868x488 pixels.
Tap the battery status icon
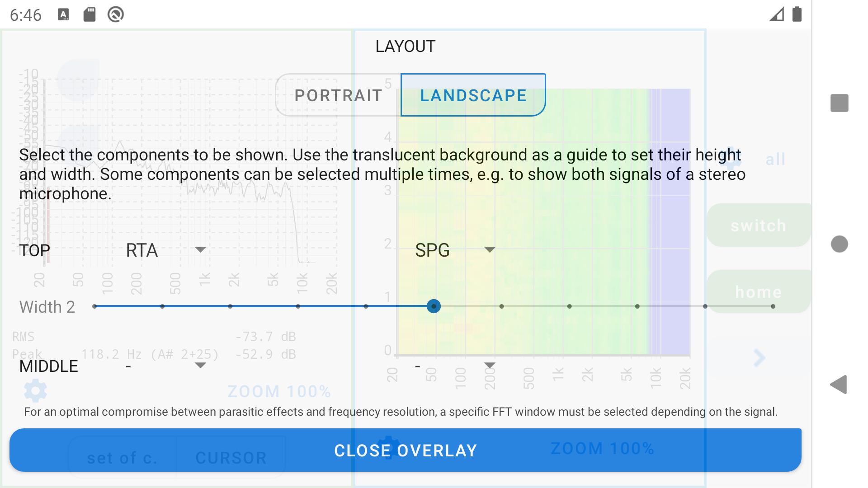point(797,14)
